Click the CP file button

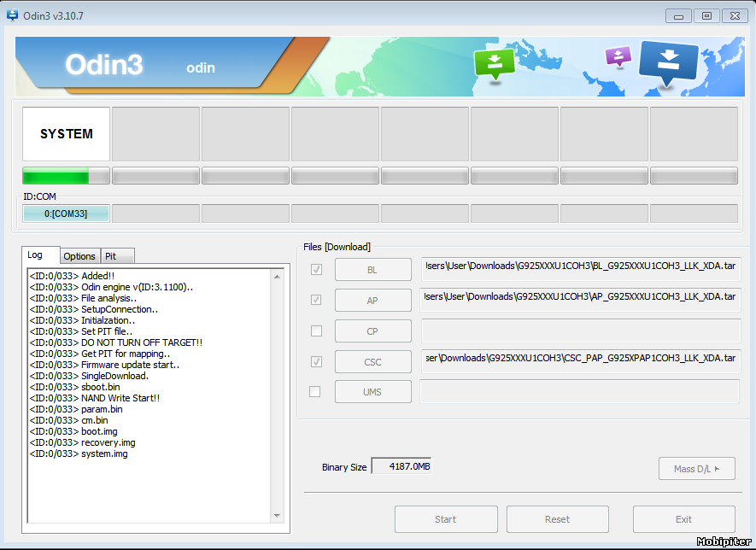tap(373, 331)
